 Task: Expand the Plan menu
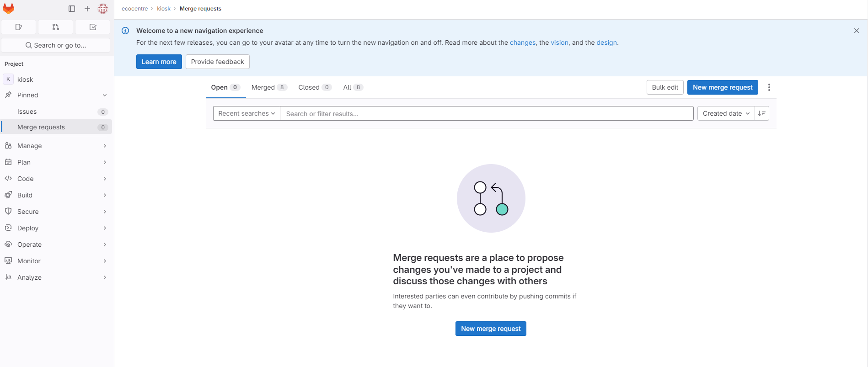[57, 162]
